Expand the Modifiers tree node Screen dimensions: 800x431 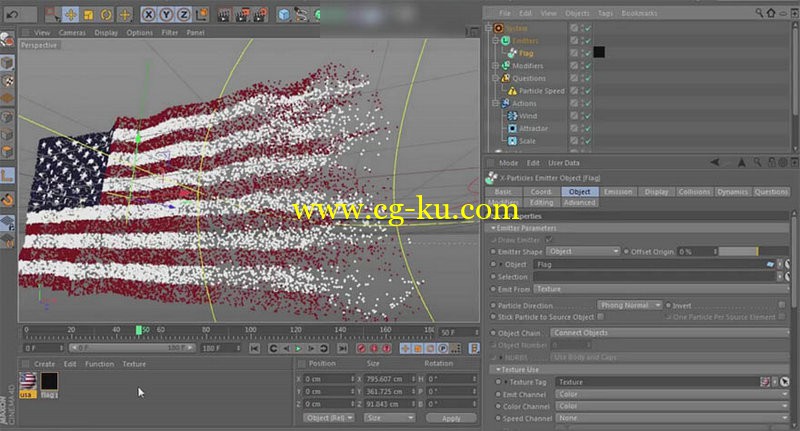(495, 66)
